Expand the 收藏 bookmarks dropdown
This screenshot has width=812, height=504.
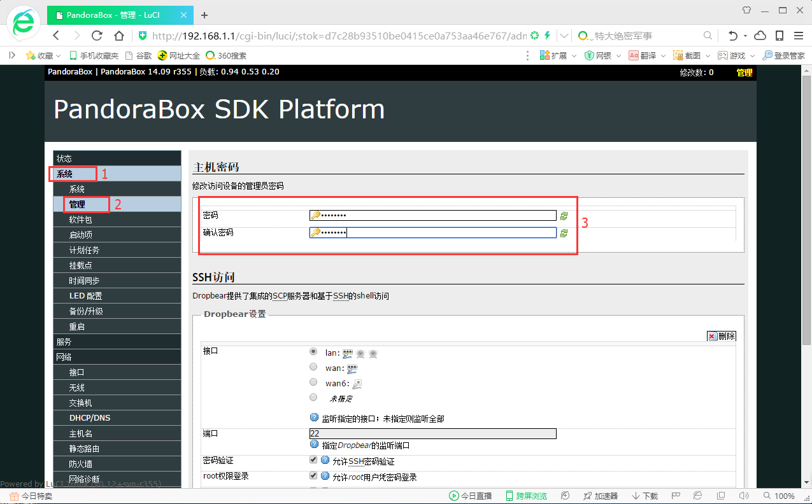point(59,56)
